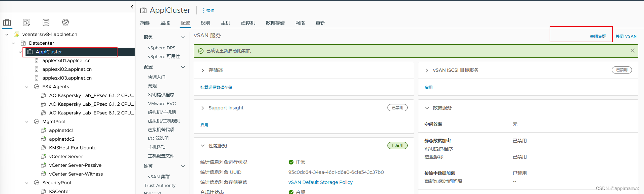Image resolution: width=644 pixels, height=194 pixels.
Task: Open 密钥提供程序 configuration item
Action: click(161, 95)
